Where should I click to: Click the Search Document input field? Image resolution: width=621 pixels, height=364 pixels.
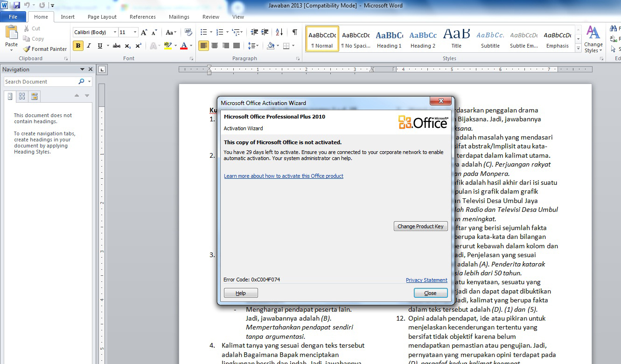pyautogui.click(x=41, y=82)
